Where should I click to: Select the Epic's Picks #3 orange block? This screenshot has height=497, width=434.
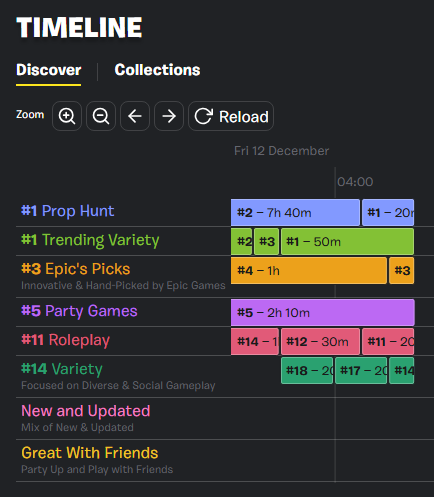tap(402, 271)
